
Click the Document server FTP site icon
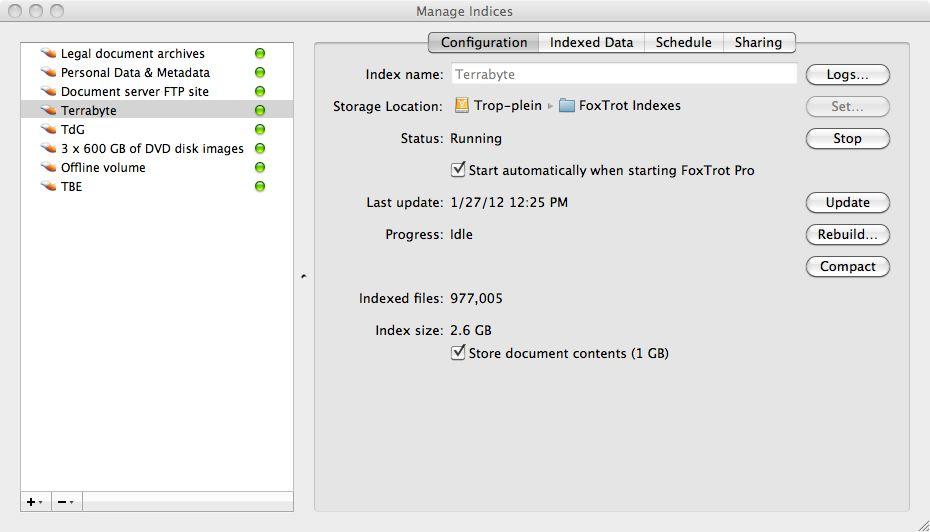48,92
